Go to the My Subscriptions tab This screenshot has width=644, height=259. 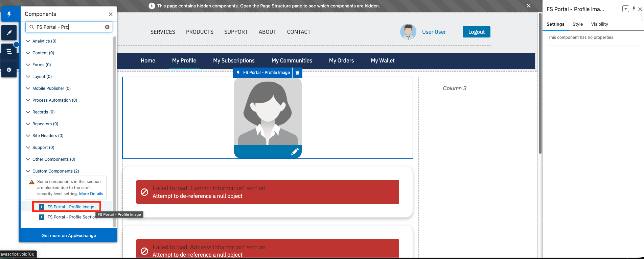point(234,61)
